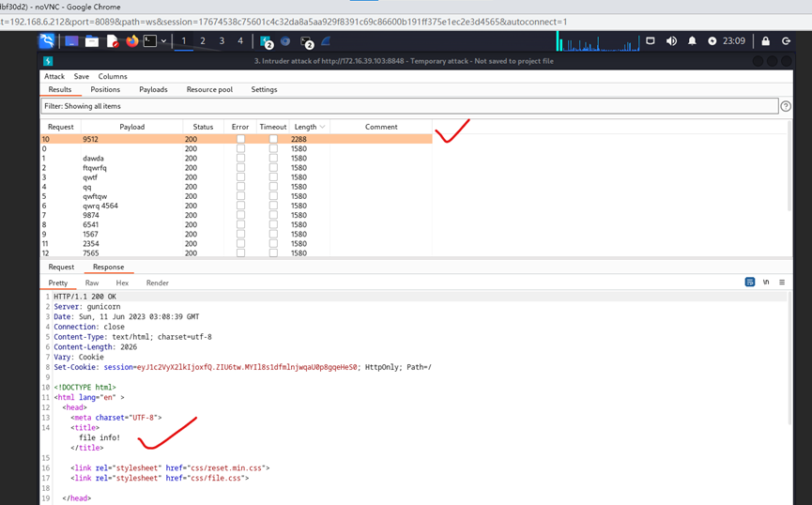Image resolution: width=812 pixels, height=505 pixels.
Task: Select the Wireshark shark fin taskbar icon
Action: [326, 41]
